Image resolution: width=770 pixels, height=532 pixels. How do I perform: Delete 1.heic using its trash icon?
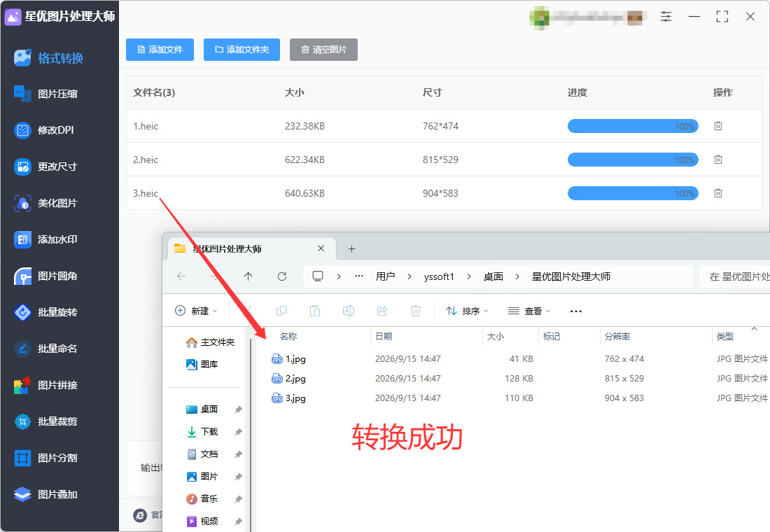point(718,126)
